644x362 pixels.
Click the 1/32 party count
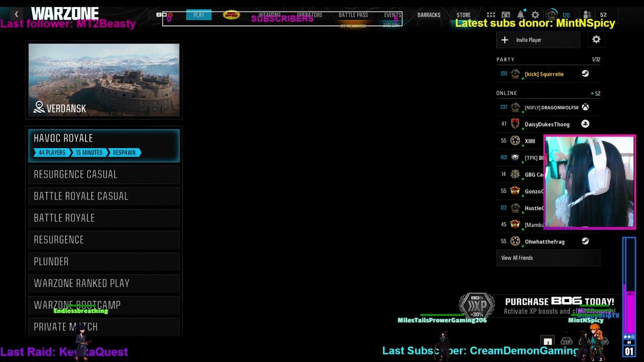click(x=596, y=59)
